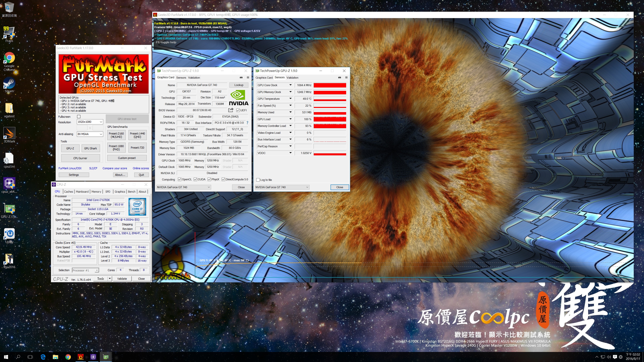The image size is (644, 362).
Task: Open the GPU Temperature sensor dropdown
Action: (290, 99)
